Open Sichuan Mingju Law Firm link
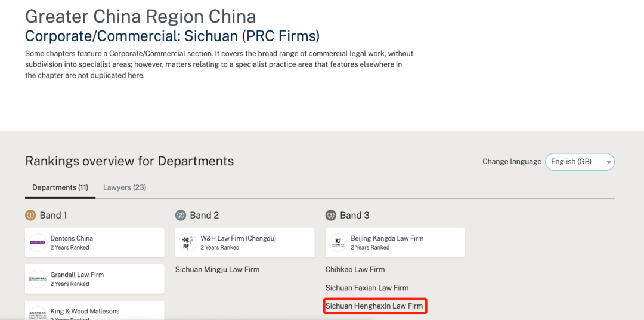This screenshot has height=320, width=644. pyautogui.click(x=217, y=270)
